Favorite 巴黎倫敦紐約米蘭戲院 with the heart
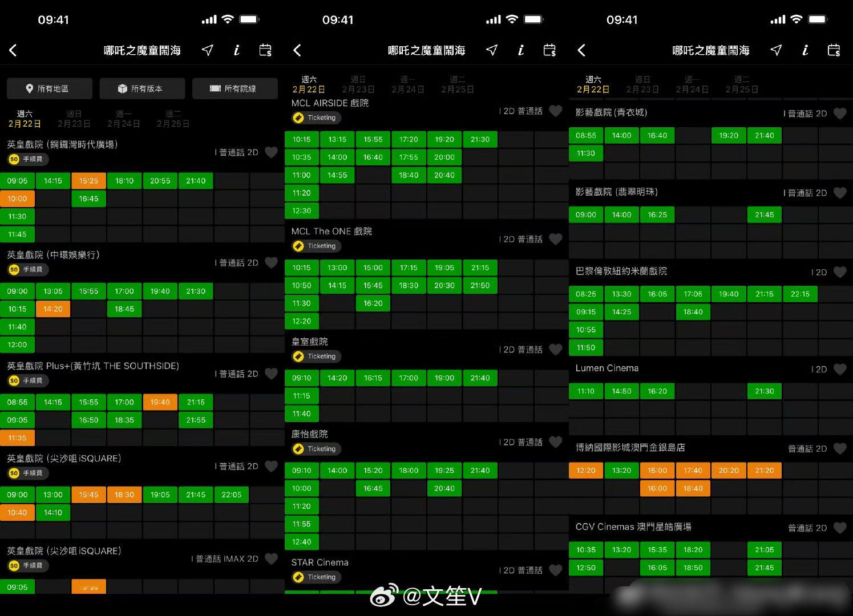Image resolution: width=853 pixels, height=616 pixels. 840,272
